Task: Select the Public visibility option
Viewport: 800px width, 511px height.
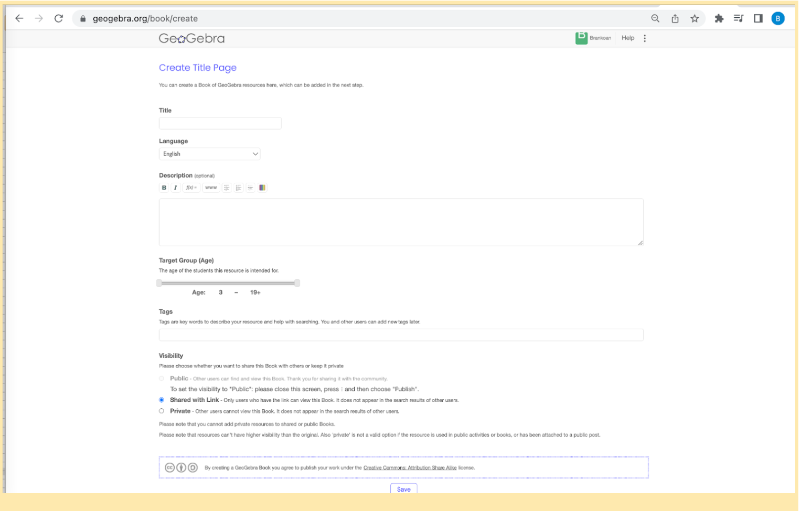Action: (x=162, y=378)
